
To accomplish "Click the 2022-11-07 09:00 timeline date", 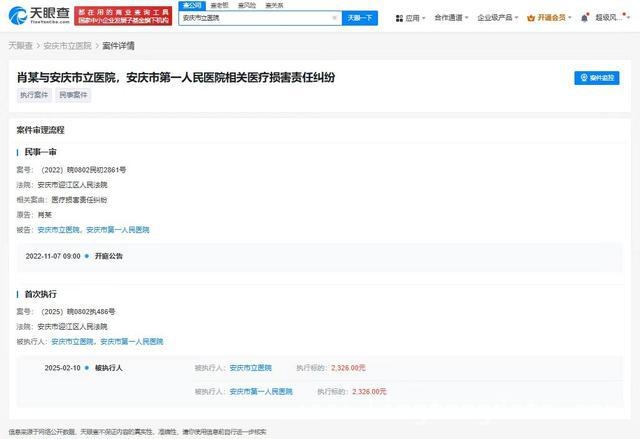I will pyautogui.click(x=53, y=256).
